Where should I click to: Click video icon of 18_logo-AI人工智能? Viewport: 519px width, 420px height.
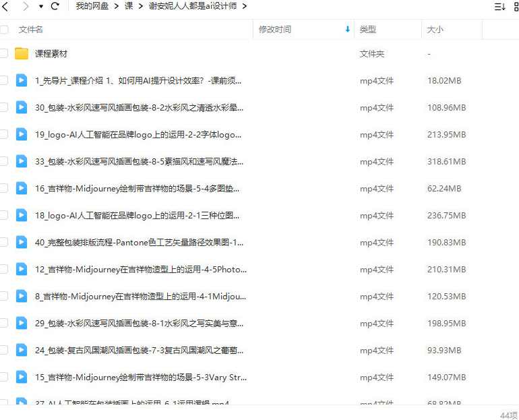coord(22,215)
